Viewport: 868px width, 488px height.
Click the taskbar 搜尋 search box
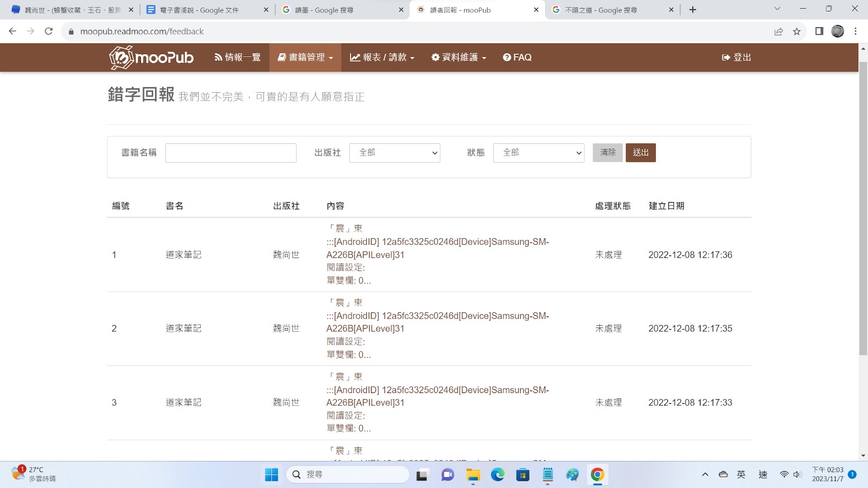click(347, 475)
